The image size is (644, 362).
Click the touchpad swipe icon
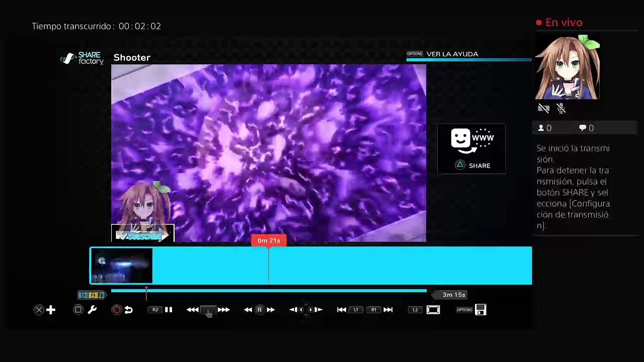208,311
